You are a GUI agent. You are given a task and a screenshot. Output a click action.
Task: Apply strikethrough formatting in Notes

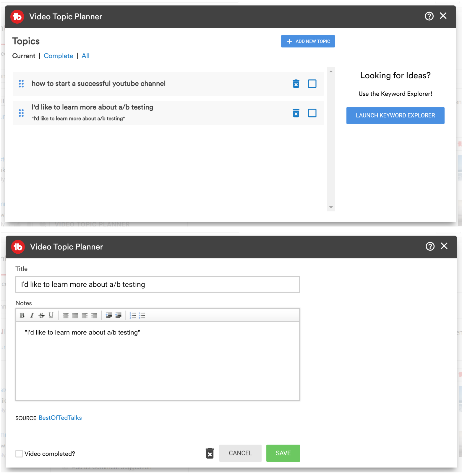click(x=42, y=315)
